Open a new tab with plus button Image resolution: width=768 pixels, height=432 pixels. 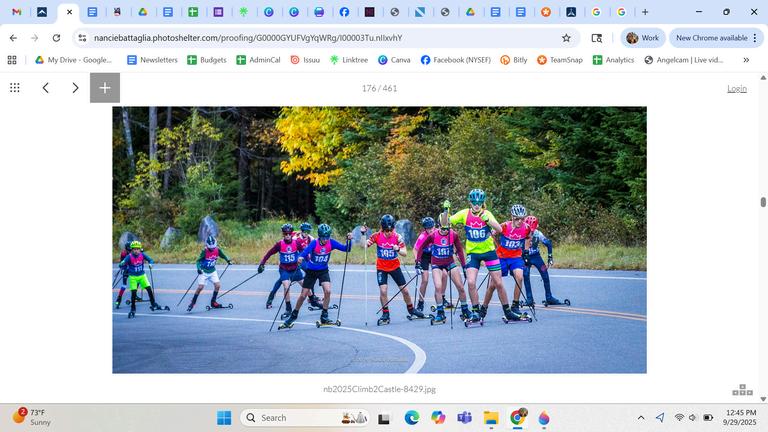point(645,12)
